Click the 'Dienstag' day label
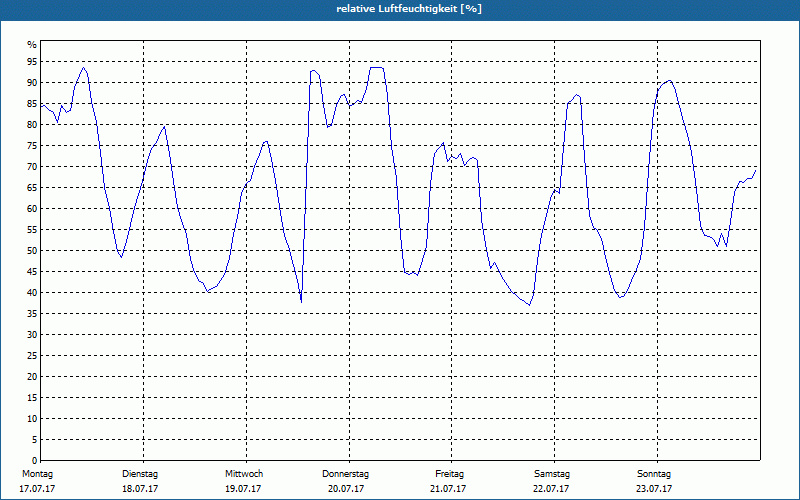 140,474
